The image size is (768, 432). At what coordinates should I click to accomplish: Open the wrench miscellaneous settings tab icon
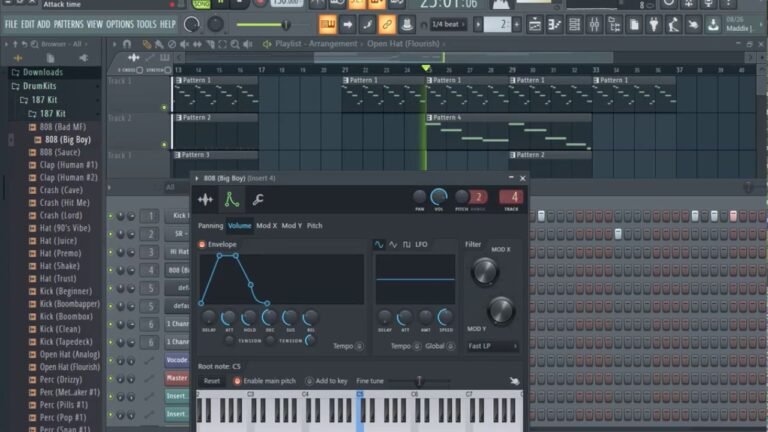[258, 199]
